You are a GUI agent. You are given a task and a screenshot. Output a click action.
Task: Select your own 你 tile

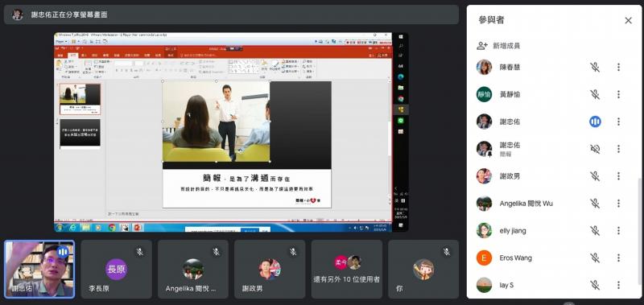tap(423, 269)
